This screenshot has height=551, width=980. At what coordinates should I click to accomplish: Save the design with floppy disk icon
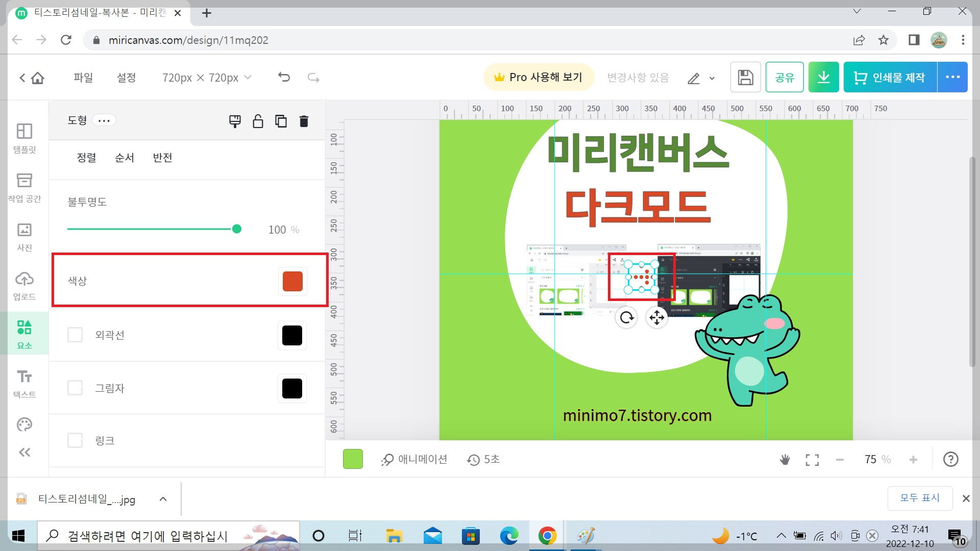[745, 77]
